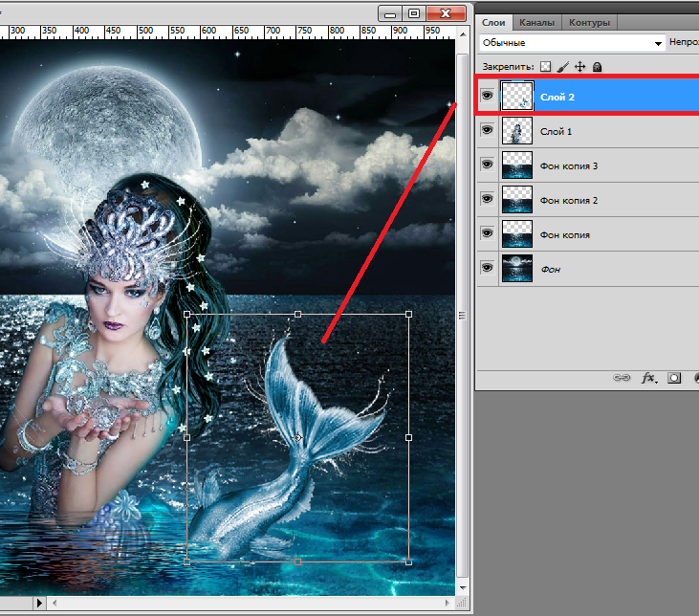Viewport: 699px width, 616px height.
Task: Select the Фон копия 2 layer
Action: (569, 200)
